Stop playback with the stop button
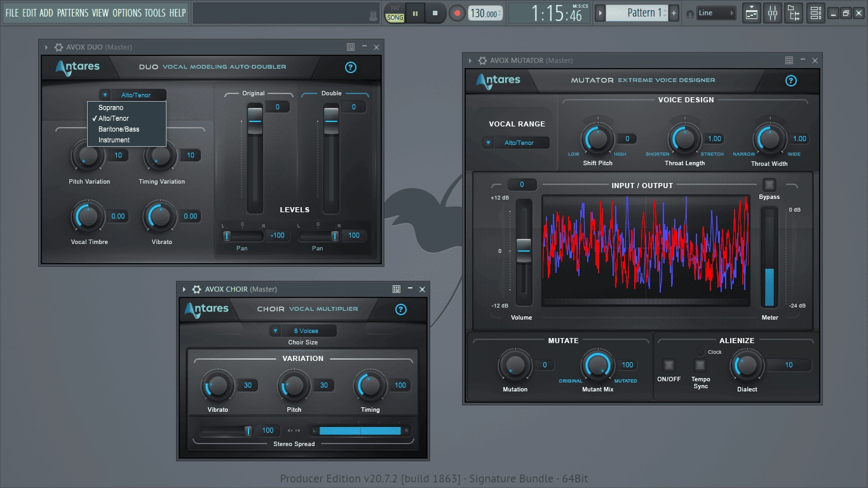The image size is (868, 488). [x=435, y=13]
